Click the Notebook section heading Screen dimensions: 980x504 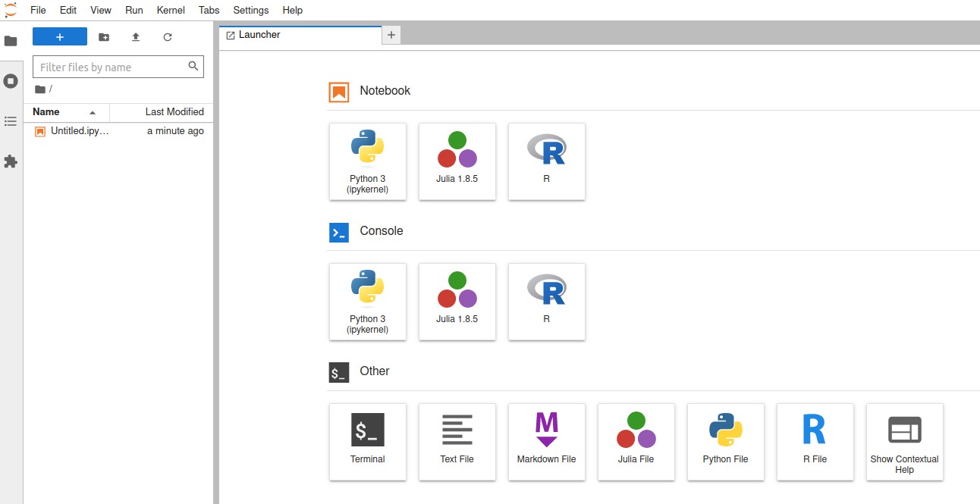pyautogui.click(x=385, y=91)
